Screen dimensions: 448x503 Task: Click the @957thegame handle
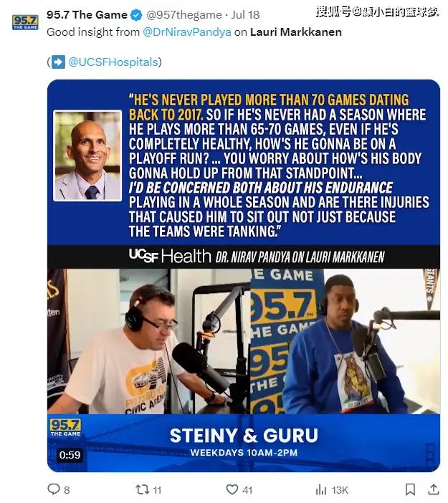(x=184, y=15)
